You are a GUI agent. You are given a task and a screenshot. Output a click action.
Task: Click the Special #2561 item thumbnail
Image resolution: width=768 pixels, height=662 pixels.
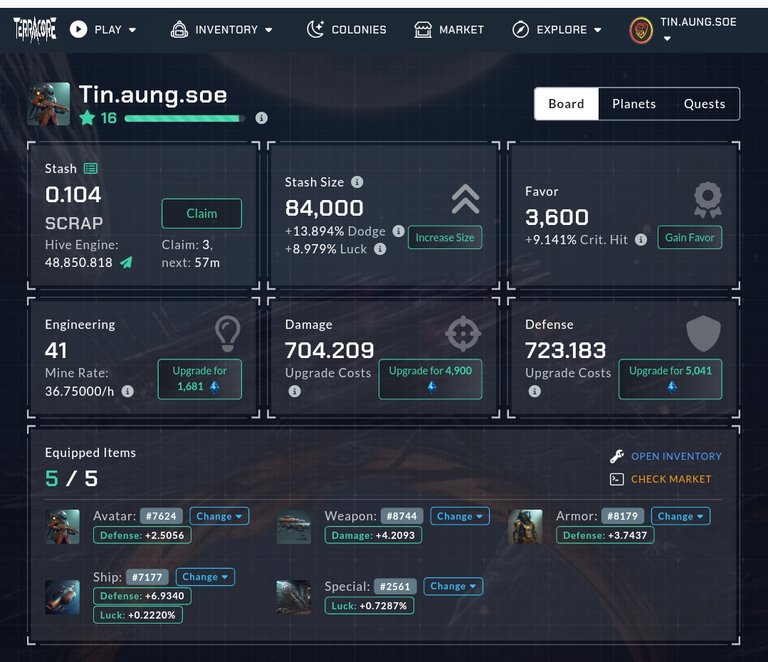click(x=293, y=597)
